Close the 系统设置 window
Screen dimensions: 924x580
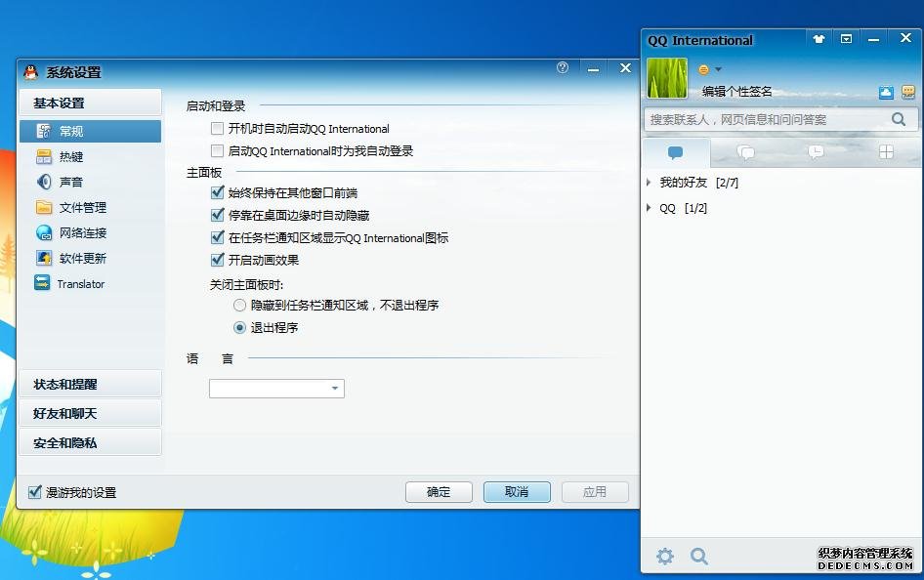(625, 68)
